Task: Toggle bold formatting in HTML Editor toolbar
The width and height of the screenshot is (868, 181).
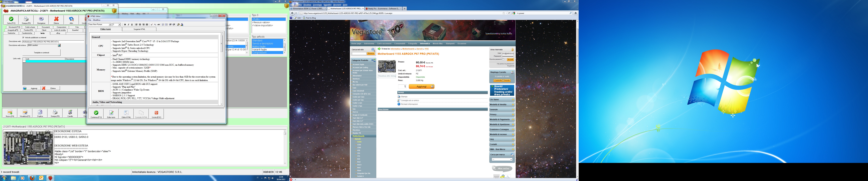Action: 125,25
